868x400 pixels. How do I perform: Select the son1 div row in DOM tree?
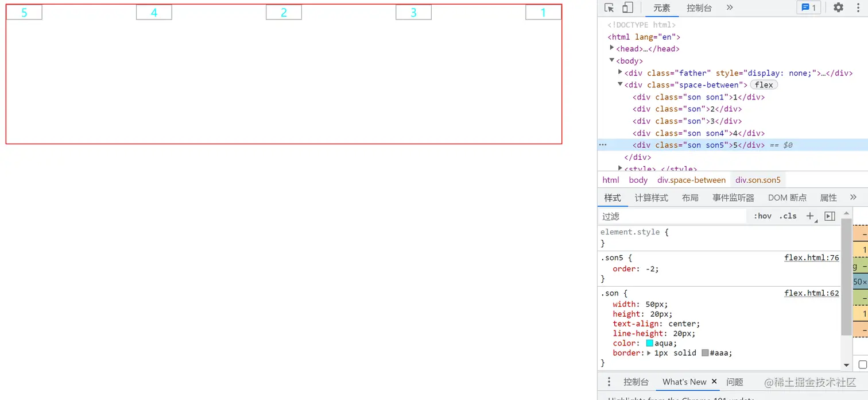[x=733, y=97]
